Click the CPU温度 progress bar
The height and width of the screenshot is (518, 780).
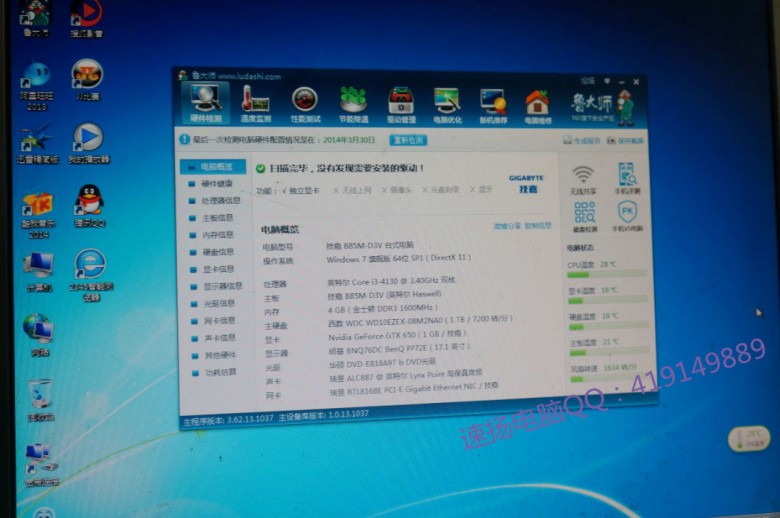(x=607, y=274)
